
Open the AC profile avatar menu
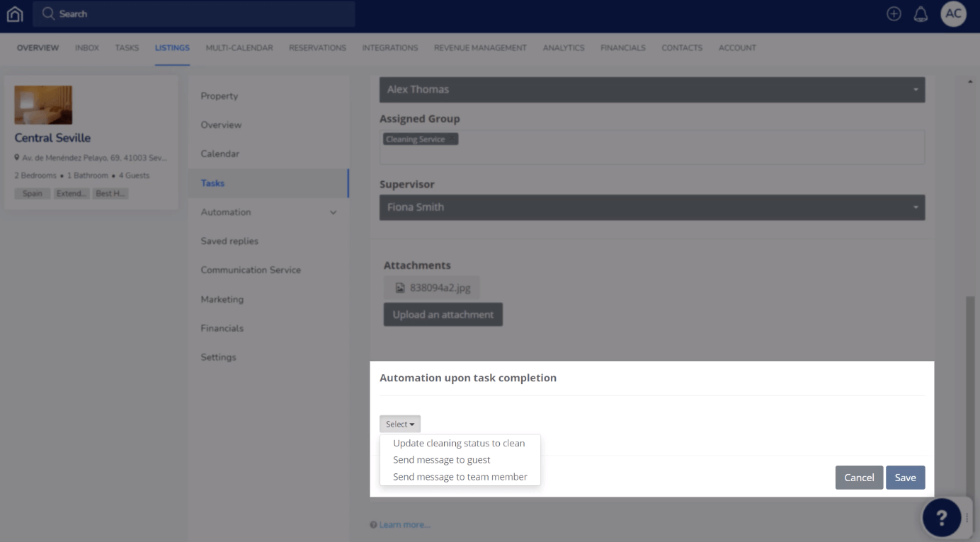(953, 13)
